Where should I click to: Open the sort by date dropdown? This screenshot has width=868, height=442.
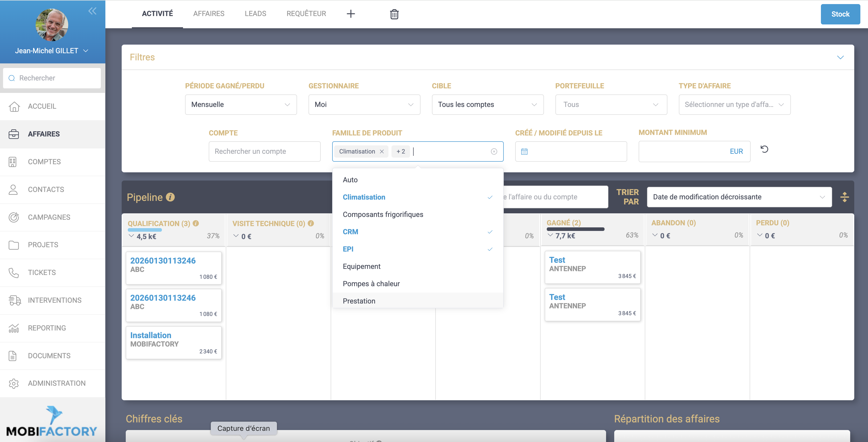(739, 197)
